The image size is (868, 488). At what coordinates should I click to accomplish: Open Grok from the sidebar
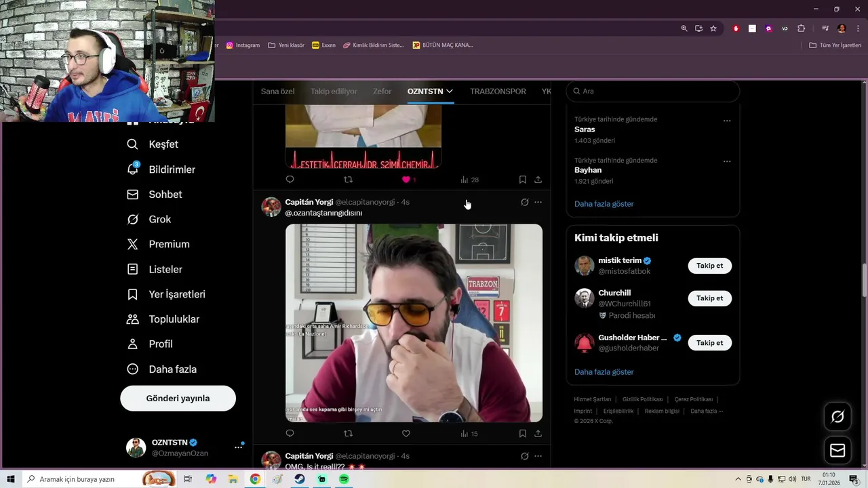pyautogui.click(x=149, y=220)
